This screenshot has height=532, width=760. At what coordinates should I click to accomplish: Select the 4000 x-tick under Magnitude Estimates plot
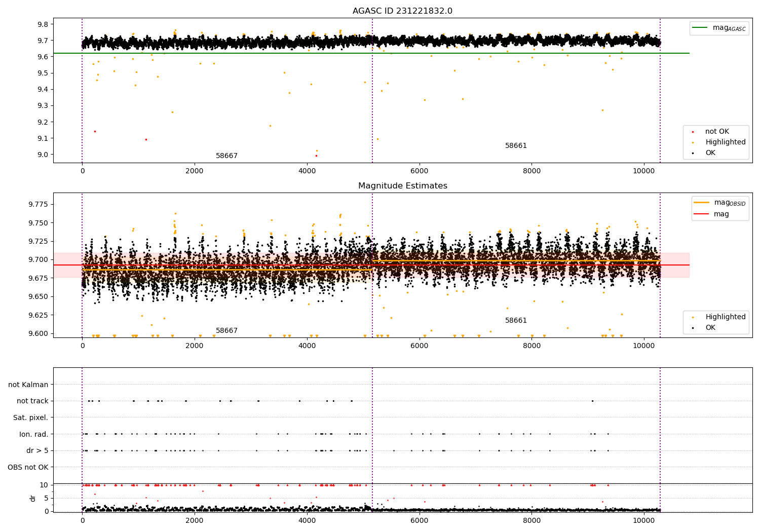(x=307, y=346)
